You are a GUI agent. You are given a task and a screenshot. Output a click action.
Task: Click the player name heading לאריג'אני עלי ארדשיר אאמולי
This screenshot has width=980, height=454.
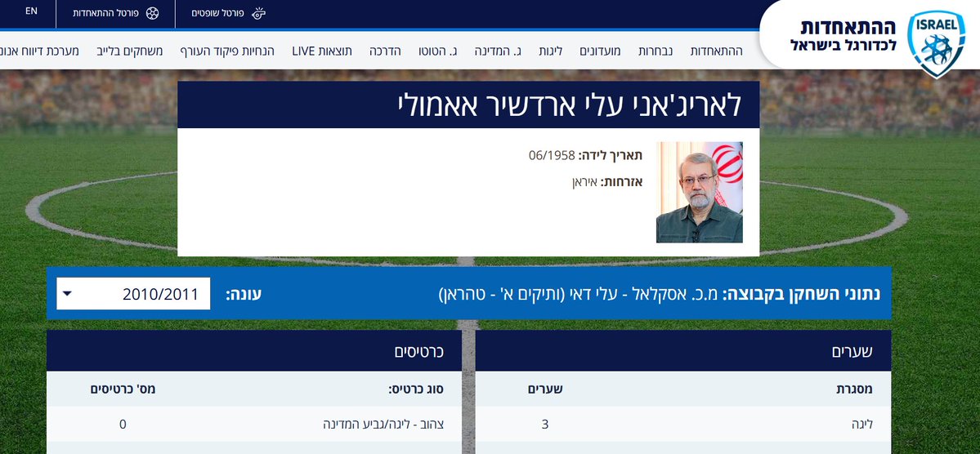(x=570, y=105)
